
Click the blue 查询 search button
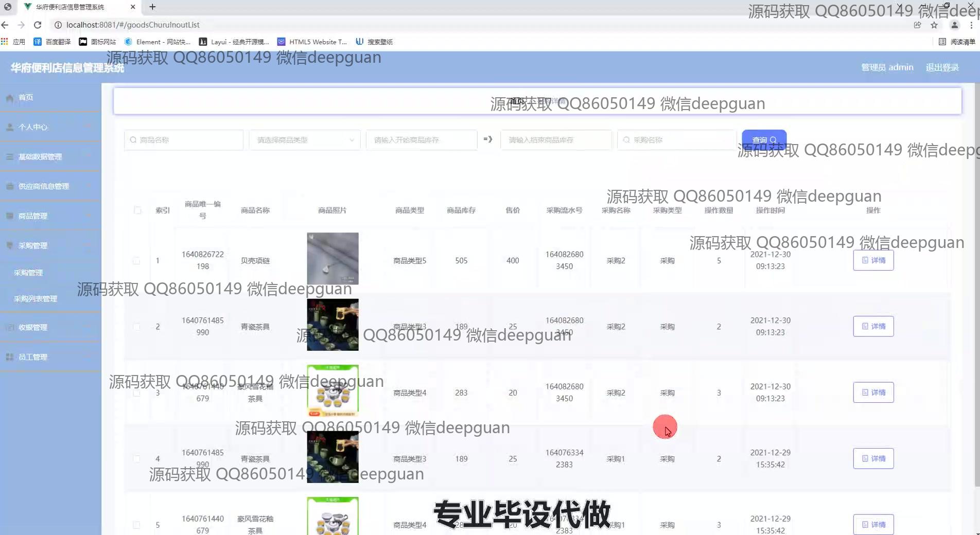(764, 140)
